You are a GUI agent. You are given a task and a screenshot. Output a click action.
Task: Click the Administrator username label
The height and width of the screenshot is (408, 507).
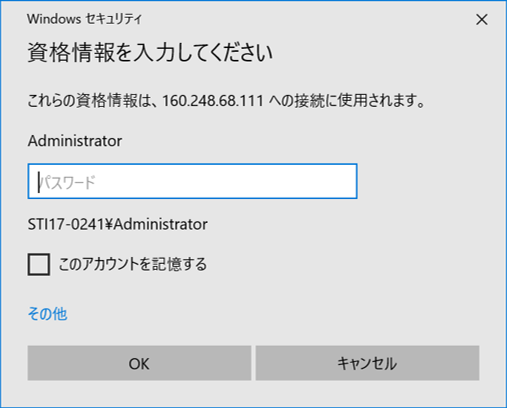pyautogui.click(x=75, y=141)
